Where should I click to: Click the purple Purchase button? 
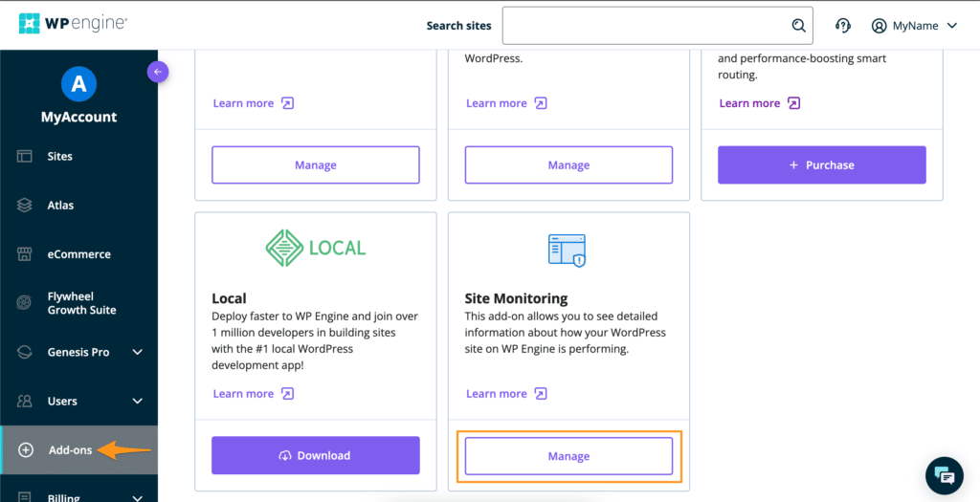pyautogui.click(x=821, y=165)
